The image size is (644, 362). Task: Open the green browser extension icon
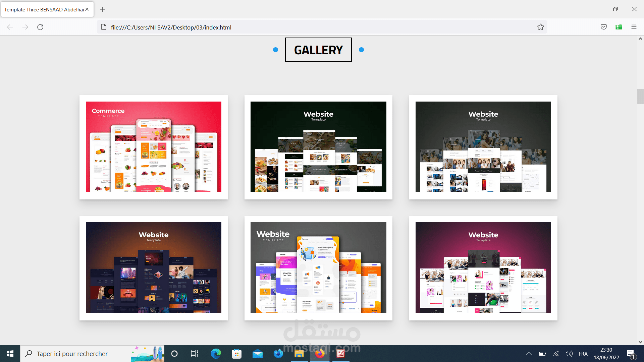[x=619, y=27]
